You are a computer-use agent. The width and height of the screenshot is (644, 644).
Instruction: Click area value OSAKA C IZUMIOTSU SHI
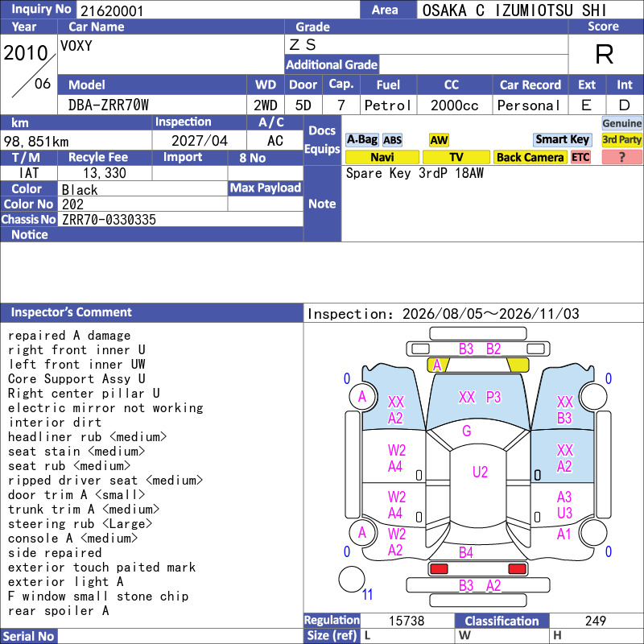[x=514, y=10]
